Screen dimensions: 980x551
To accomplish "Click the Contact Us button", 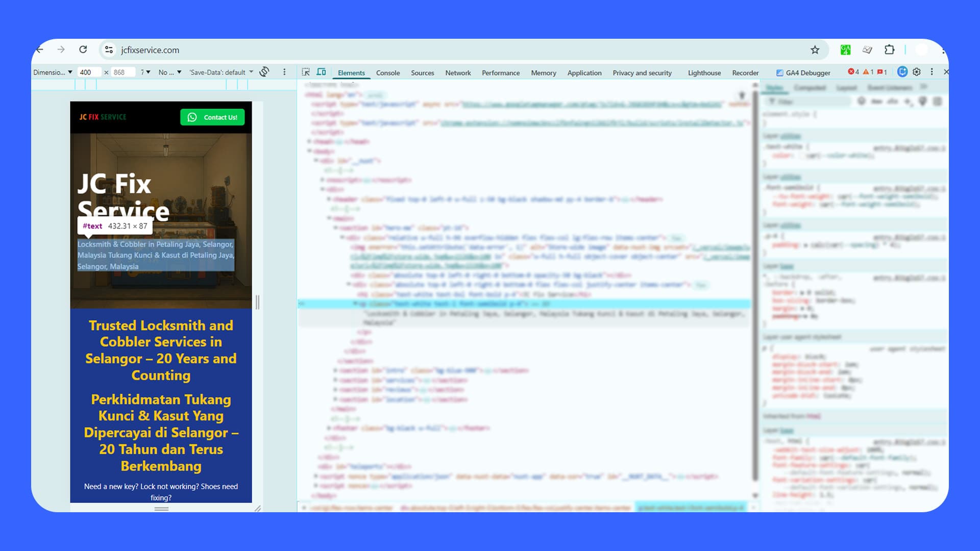I will click(x=213, y=117).
